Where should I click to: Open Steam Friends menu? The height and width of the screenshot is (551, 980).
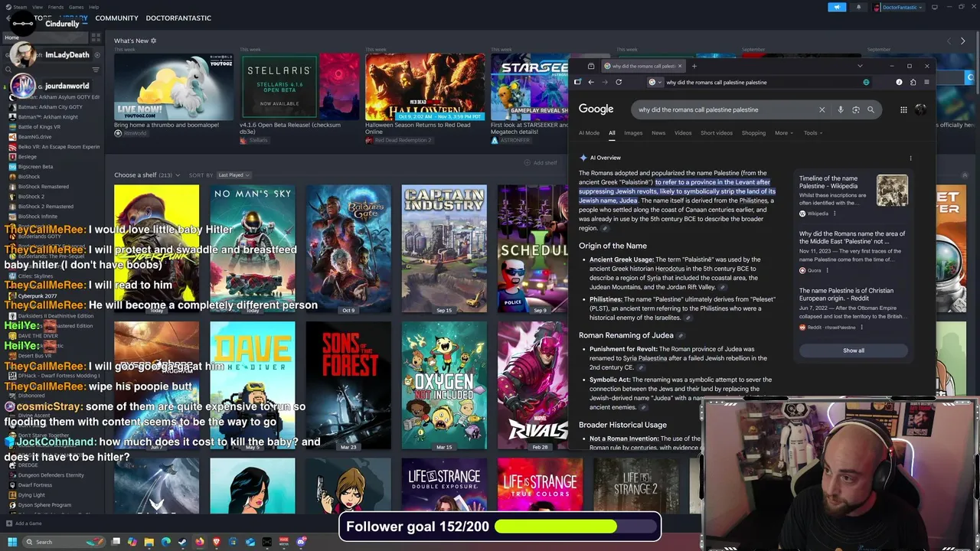(56, 7)
